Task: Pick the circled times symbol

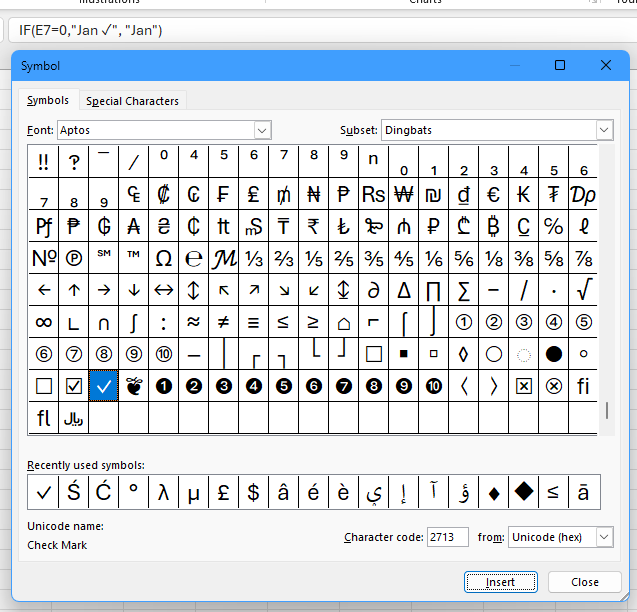Action: (x=553, y=386)
